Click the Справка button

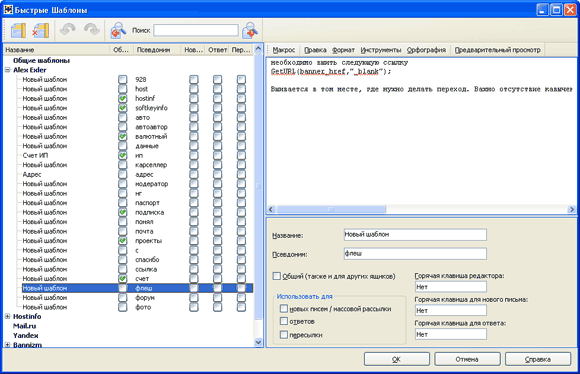point(538,359)
